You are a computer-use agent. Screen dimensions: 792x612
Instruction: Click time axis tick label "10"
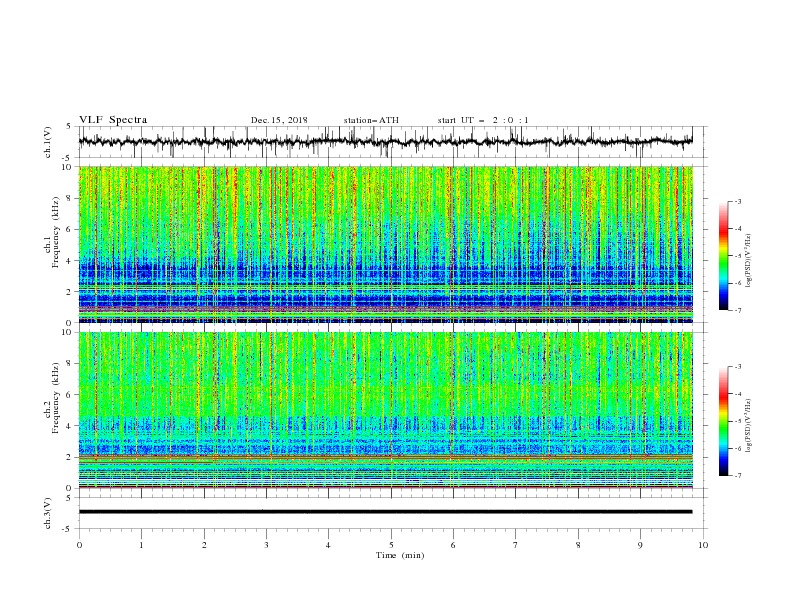tap(703, 545)
